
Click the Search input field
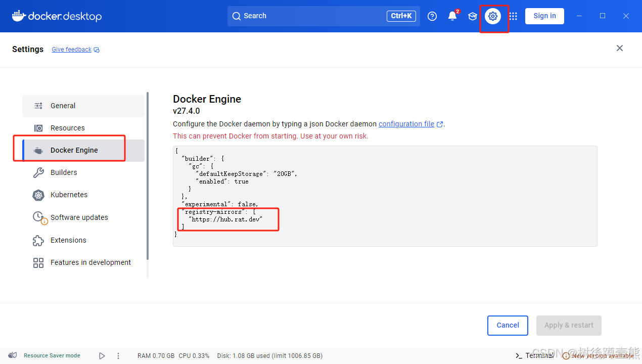click(x=324, y=16)
